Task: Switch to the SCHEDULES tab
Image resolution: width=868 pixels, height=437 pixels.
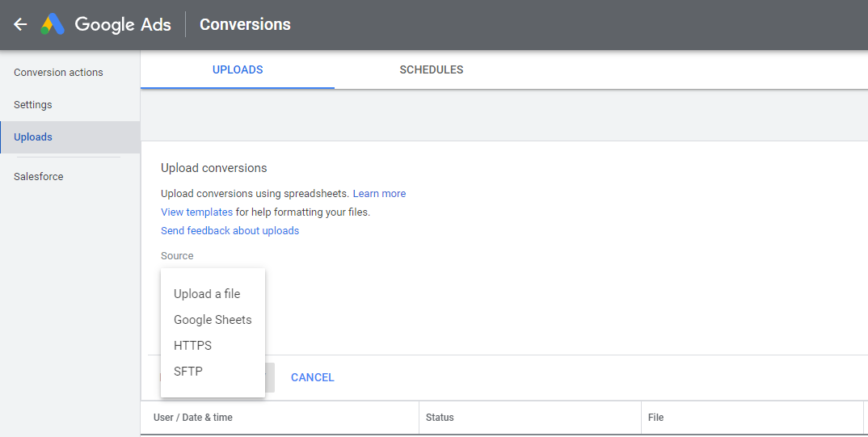Action: click(x=432, y=69)
